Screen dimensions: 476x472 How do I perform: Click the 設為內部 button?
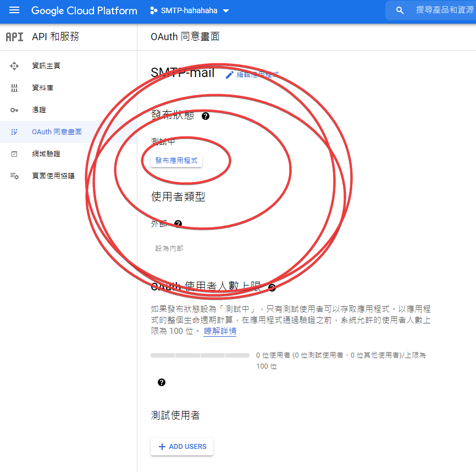coord(169,249)
